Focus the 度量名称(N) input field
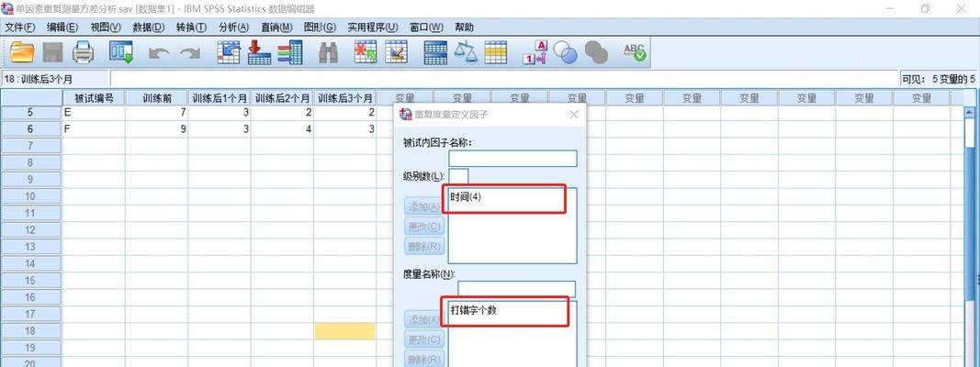 tap(516, 289)
